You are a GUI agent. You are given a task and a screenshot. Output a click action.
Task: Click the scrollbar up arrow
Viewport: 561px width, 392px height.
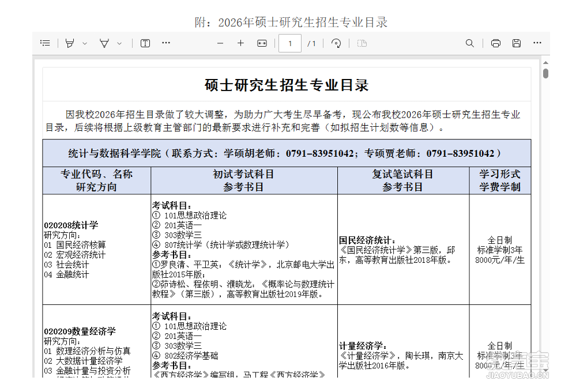tap(545, 63)
